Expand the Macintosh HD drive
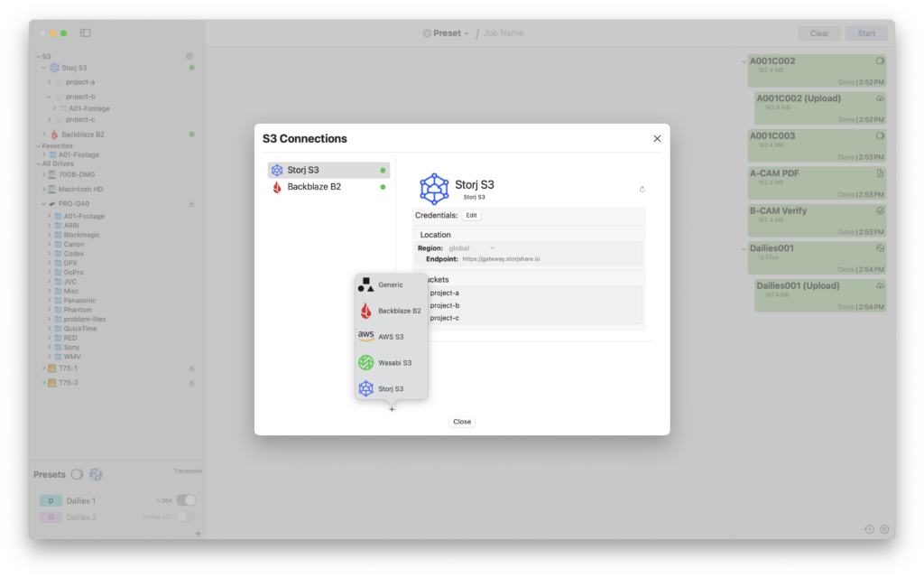 (43, 190)
